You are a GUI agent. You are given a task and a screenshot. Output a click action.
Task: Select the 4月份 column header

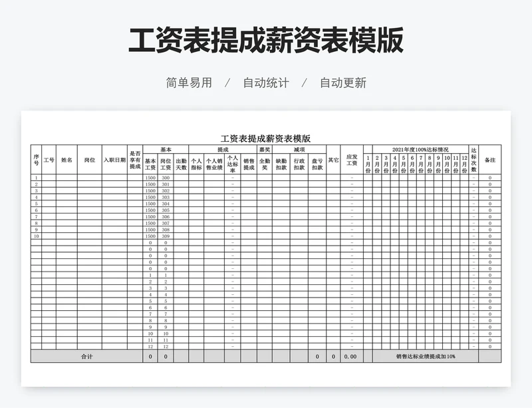tap(394, 164)
